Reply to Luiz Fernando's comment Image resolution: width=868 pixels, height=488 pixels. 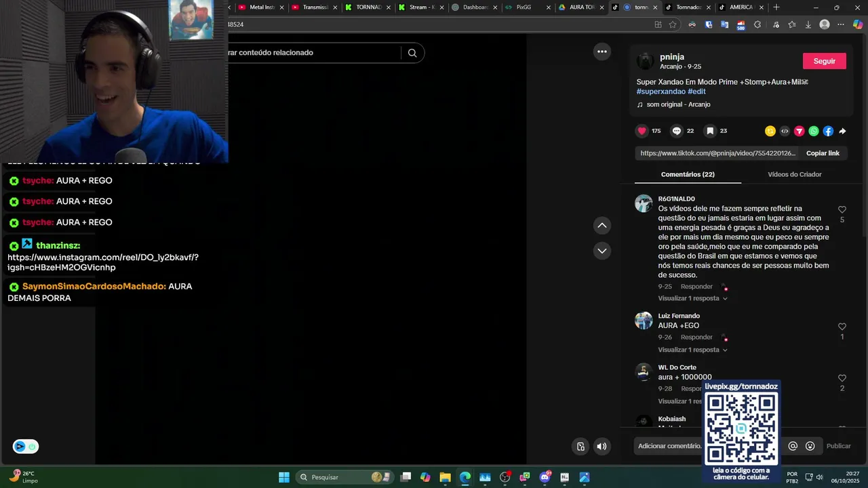click(x=696, y=337)
